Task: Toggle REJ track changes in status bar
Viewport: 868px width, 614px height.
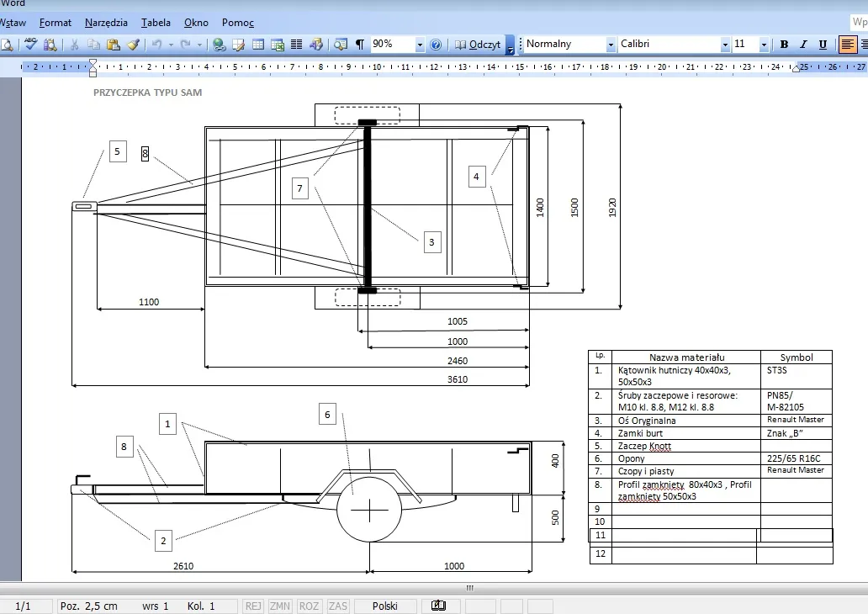Action: pyautogui.click(x=253, y=606)
